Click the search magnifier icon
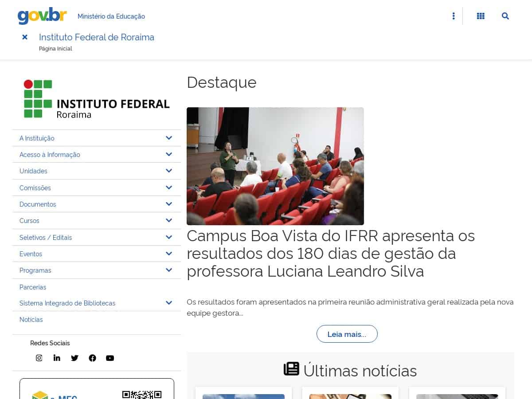Image resolution: width=532 pixels, height=399 pixels. [x=505, y=16]
